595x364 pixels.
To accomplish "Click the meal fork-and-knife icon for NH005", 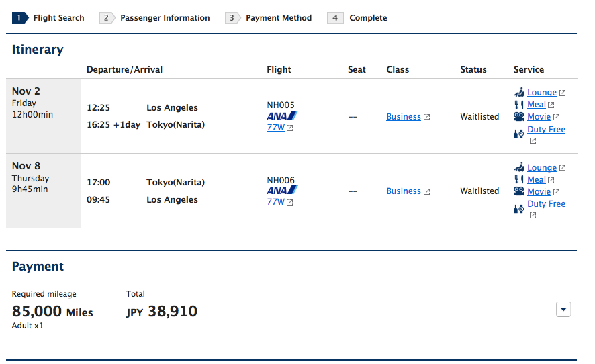I will pyautogui.click(x=519, y=105).
